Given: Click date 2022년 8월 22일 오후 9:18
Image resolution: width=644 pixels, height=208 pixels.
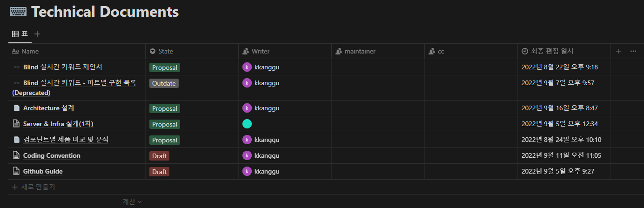Looking at the screenshot, I should click(x=560, y=67).
